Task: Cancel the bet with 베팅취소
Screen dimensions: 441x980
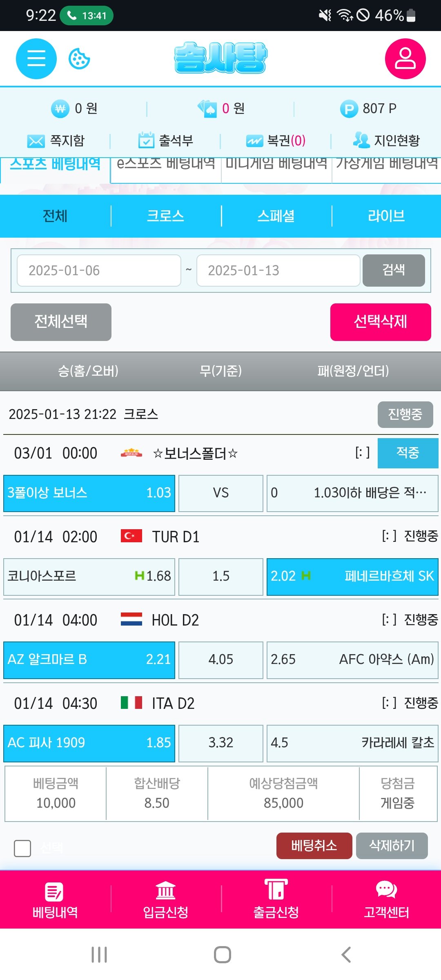Action: click(x=314, y=846)
